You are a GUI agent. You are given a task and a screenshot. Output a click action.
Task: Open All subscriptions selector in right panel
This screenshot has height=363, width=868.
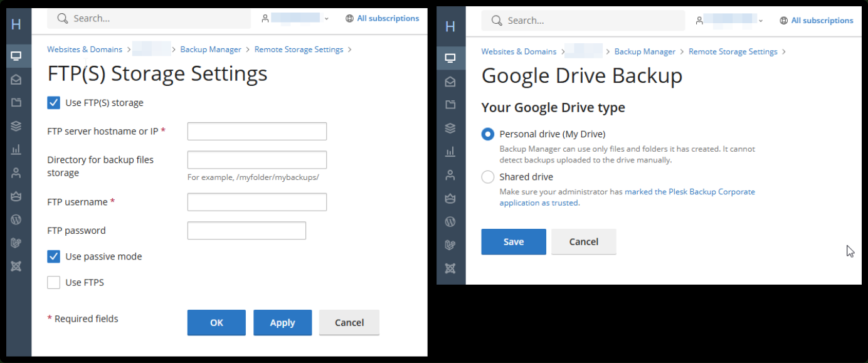pyautogui.click(x=817, y=21)
